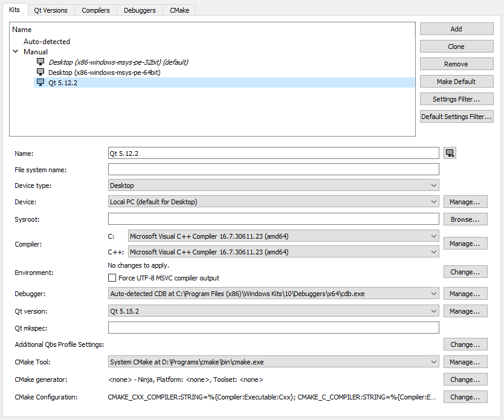Click the Add kit button
Image resolution: width=504 pixels, height=420 pixels.
(x=456, y=29)
